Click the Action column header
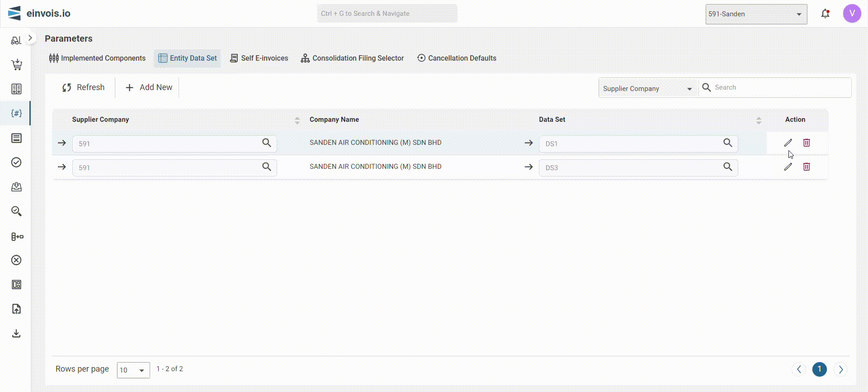This screenshot has height=392, width=868. (x=795, y=120)
